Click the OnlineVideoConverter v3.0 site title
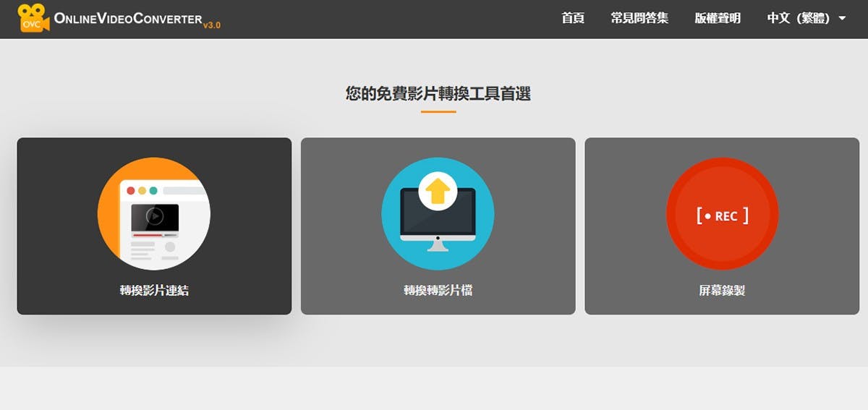 click(137, 20)
